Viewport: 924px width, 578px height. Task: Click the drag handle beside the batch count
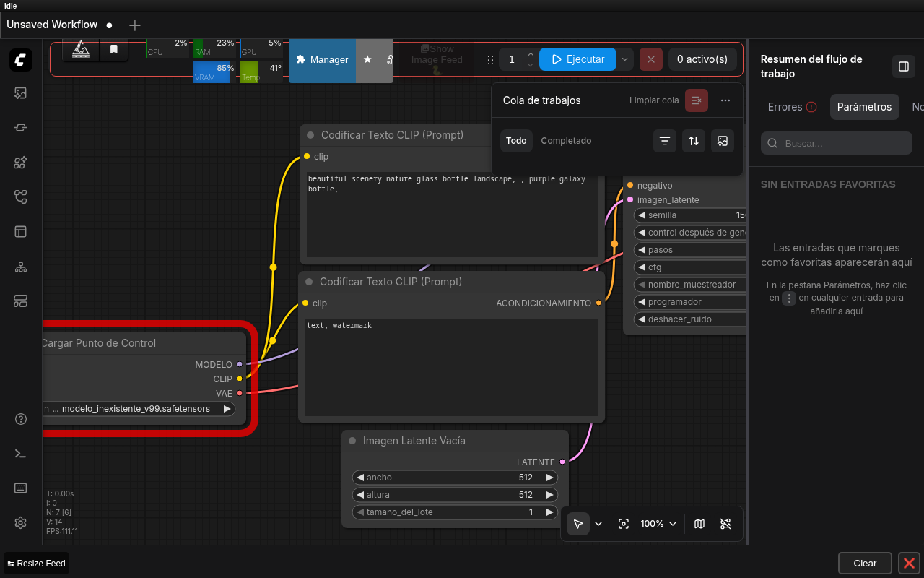[490, 59]
